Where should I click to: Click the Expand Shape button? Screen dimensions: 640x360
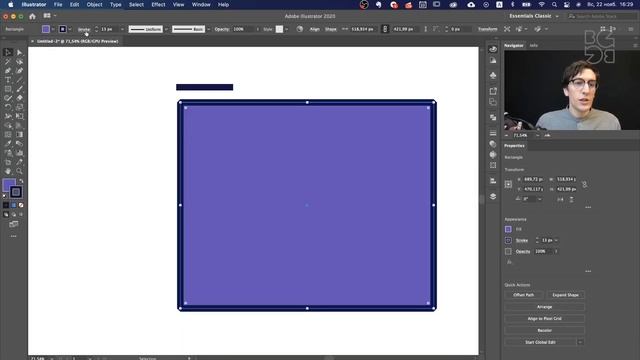tap(565, 295)
